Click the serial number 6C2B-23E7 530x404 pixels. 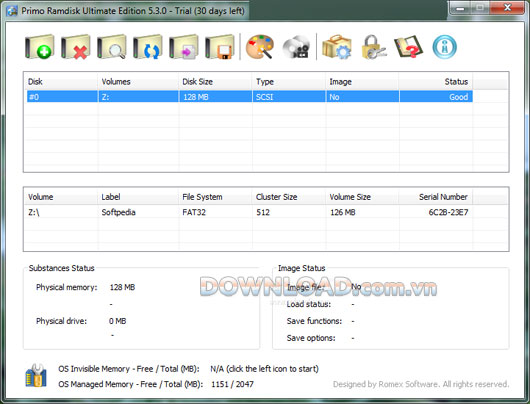coord(448,212)
